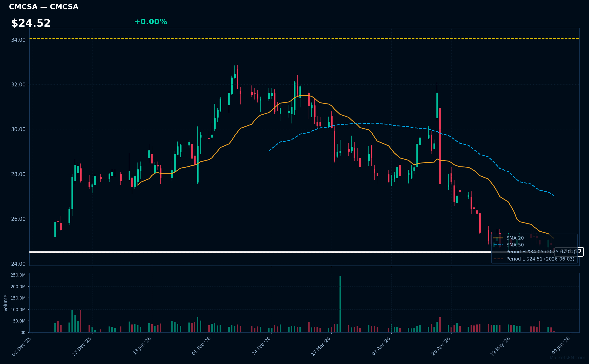Click the orange SMA 20 legend line sample

tap(498, 238)
